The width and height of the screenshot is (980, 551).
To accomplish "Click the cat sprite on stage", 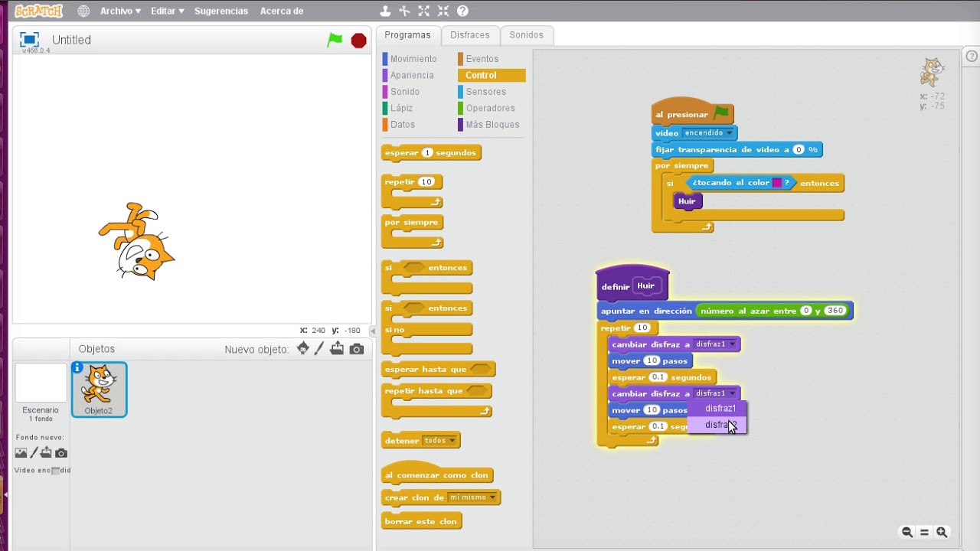I will [x=136, y=241].
